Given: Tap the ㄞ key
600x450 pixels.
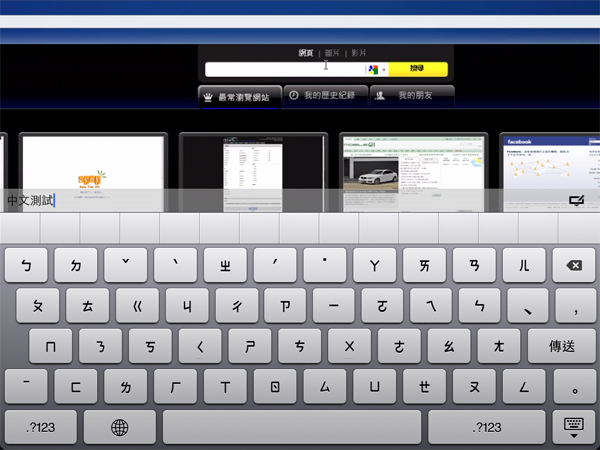Looking at the screenshot, I should coord(424,265).
